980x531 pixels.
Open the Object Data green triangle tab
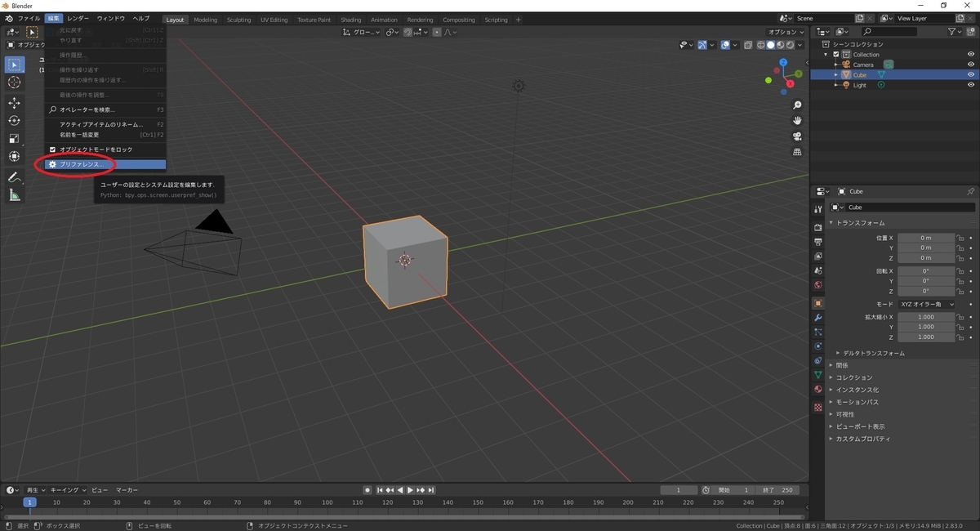[x=817, y=374]
